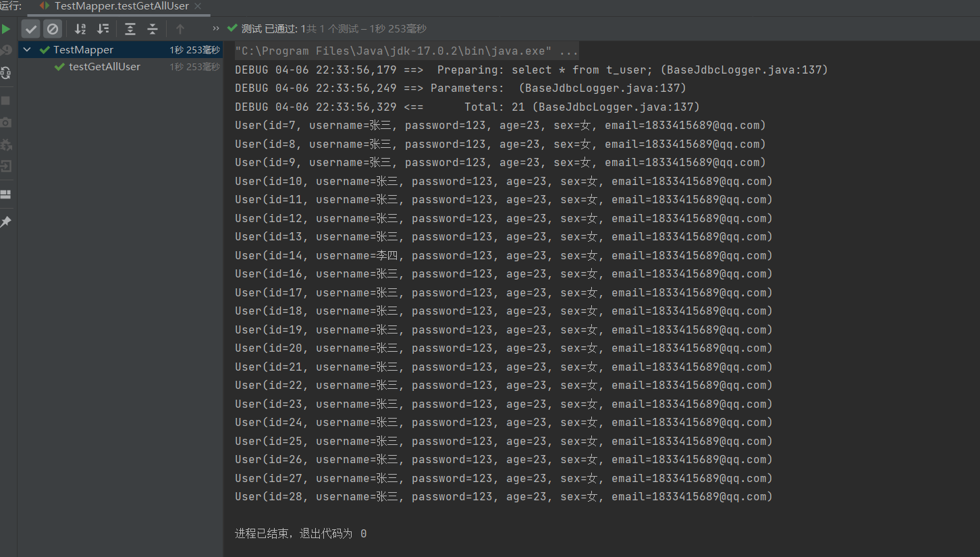
Task: Toggle auto-test rerun icon in left sidebar
Action: click(x=5, y=73)
